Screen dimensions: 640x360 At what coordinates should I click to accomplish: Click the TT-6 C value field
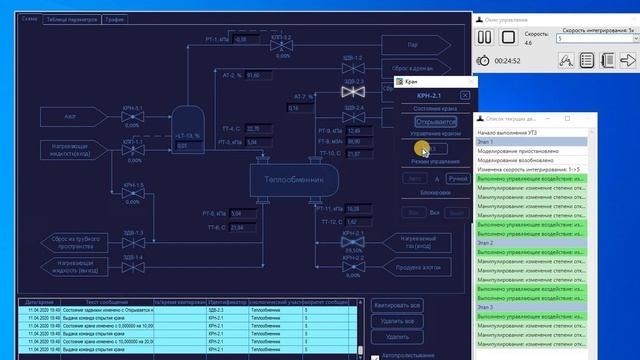point(242,228)
